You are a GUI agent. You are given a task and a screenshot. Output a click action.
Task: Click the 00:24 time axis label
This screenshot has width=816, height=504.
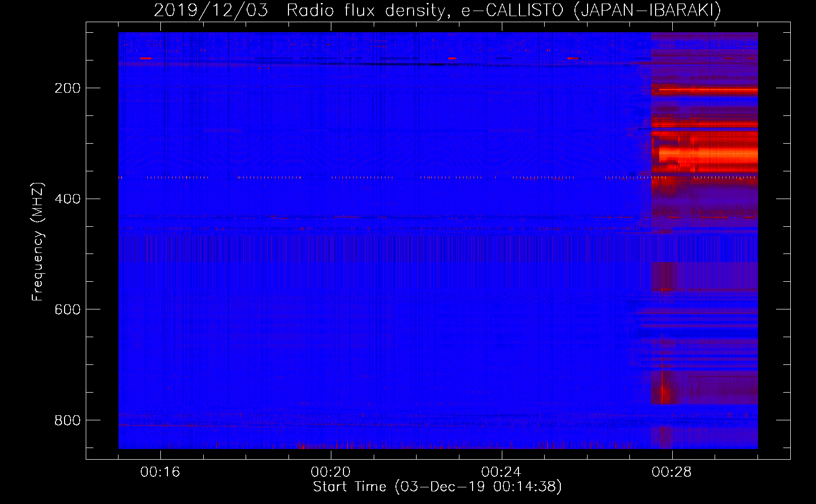point(501,472)
